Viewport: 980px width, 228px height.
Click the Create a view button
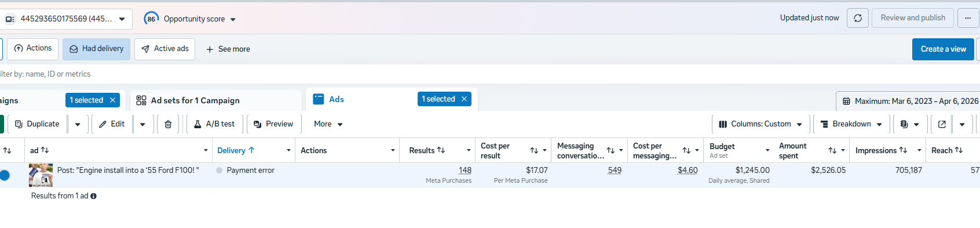pos(943,49)
